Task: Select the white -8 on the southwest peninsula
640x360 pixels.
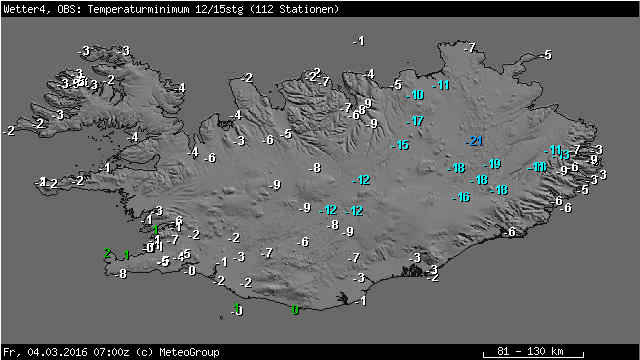Action: (x=121, y=273)
